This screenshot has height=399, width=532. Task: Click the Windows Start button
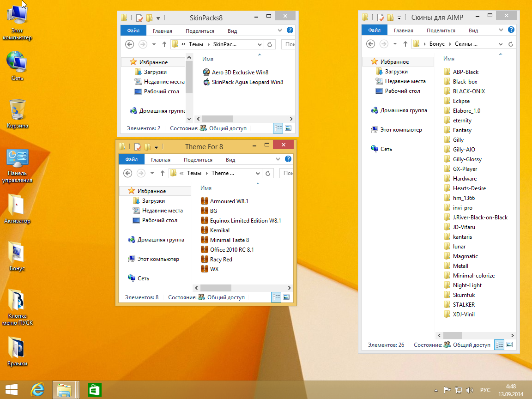(x=12, y=390)
